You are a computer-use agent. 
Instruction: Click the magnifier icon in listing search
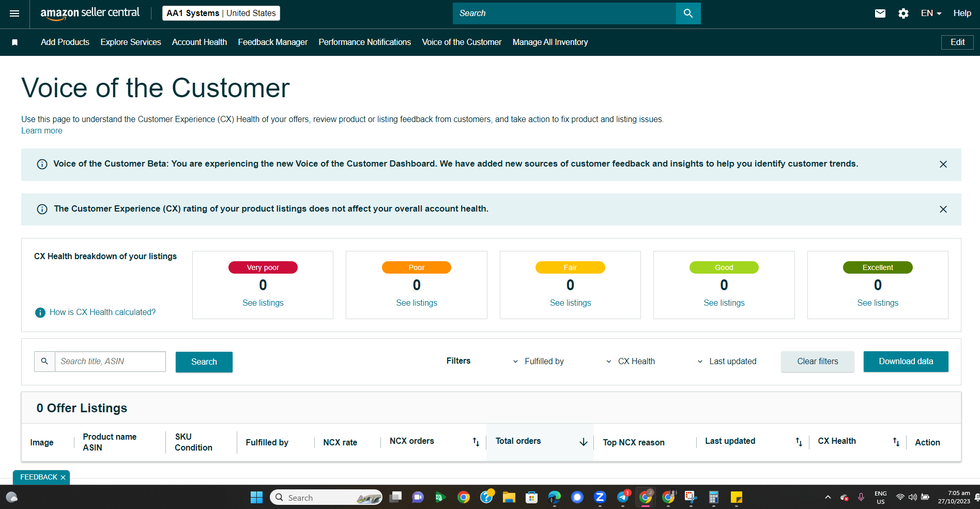click(x=44, y=362)
